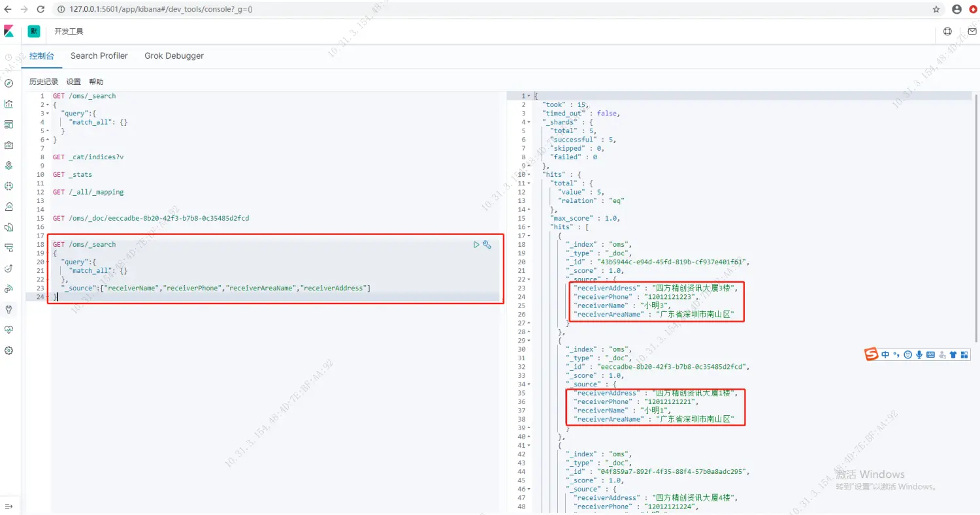Open the wrench request options menu
The height and width of the screenshot is (515, 980).
(x=487, y=245)
